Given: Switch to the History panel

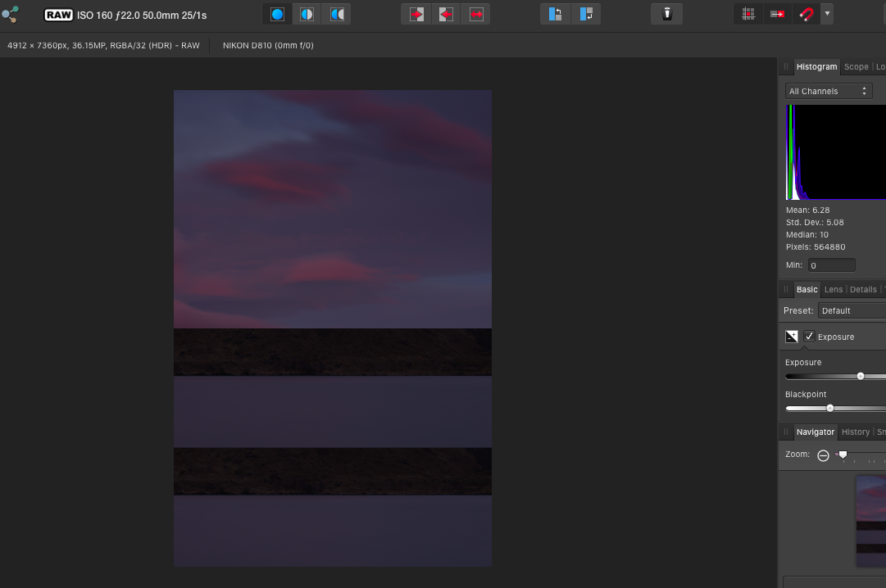Looking at the screenshot, I should click(x=855, y=432).
